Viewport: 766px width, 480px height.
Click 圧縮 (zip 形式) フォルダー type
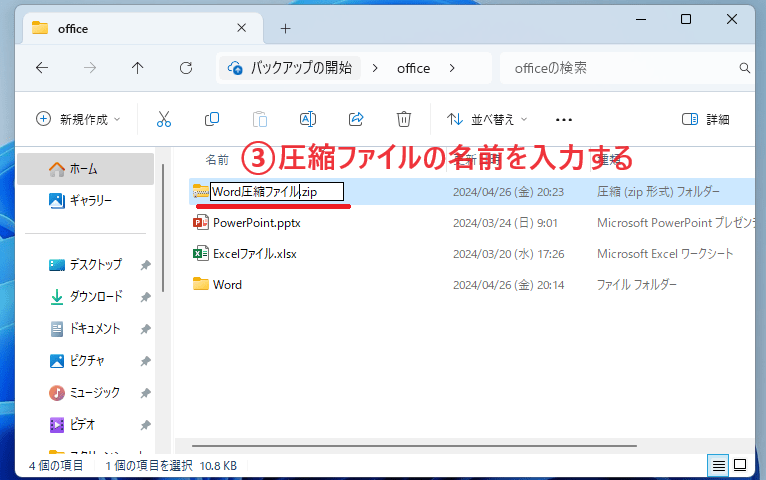tap(658, 192)
